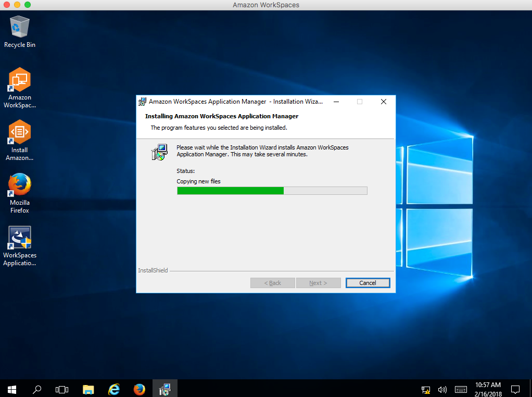The height and width of the screenshot is (397, 532).
Task: Cancel the Amazon WorkSpaces installation
Action: click(x=368, y=282)
